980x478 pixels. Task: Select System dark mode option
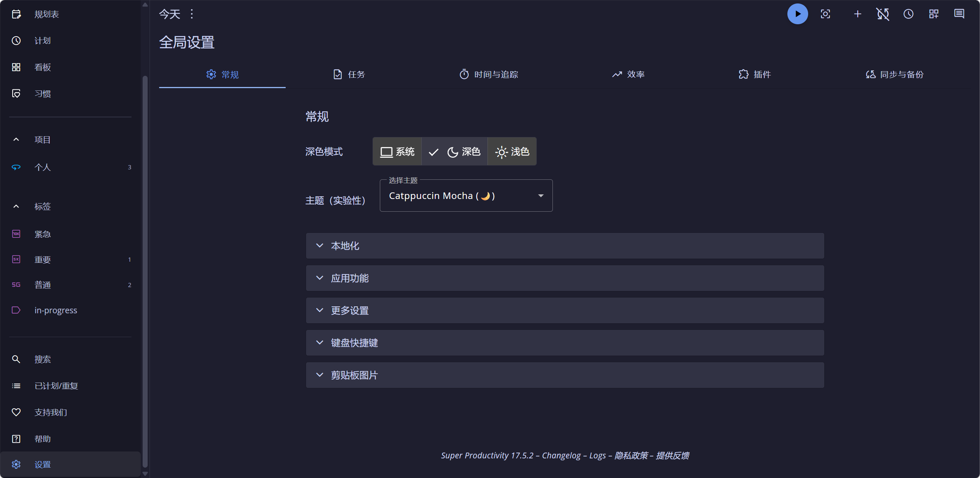pyautogui.click(x=397, y=152)
